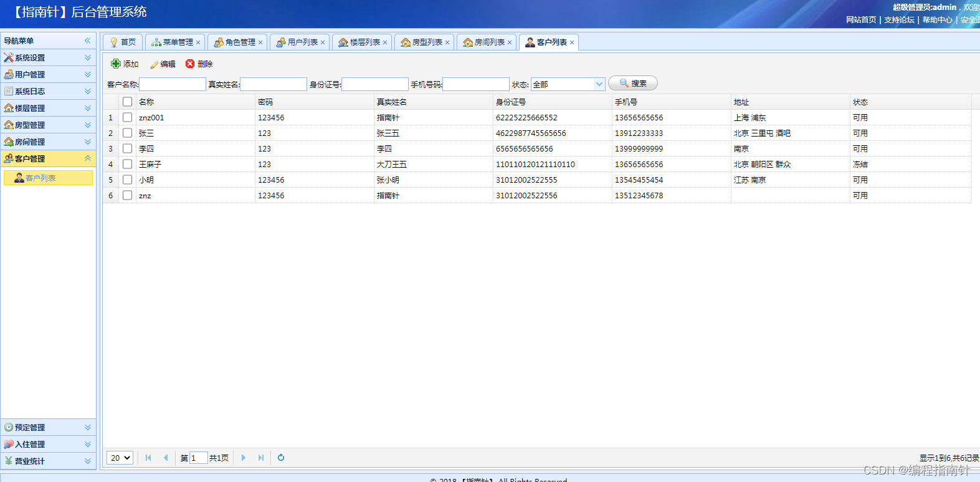Expand the Room Type Management (房型管理) chevron
The image size is (980, 482).
coord(88,125)
